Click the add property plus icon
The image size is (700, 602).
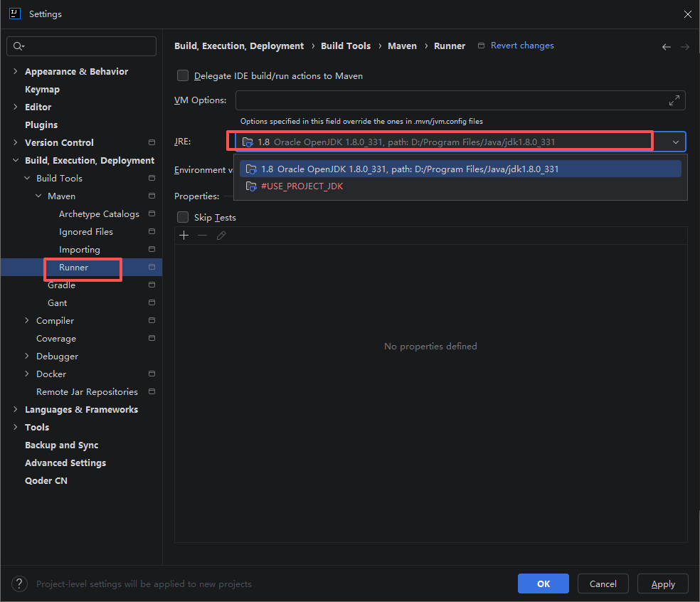(x=184, y=236)
